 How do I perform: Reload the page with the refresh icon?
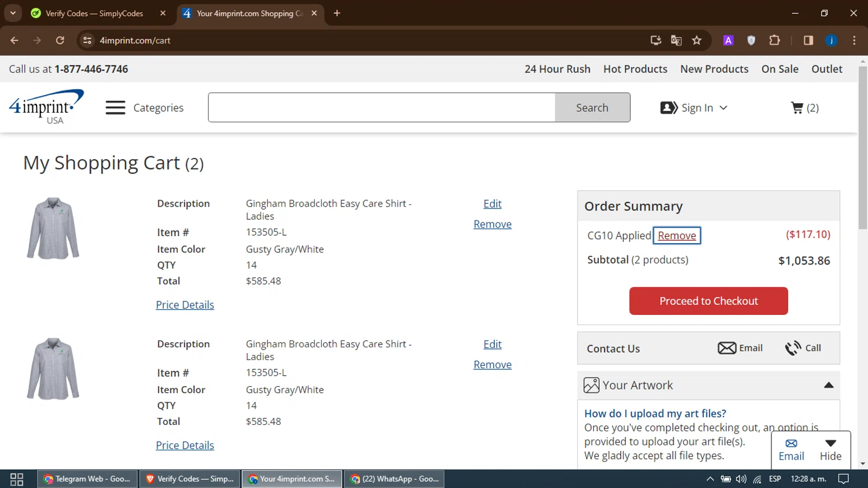pos(60,41)
